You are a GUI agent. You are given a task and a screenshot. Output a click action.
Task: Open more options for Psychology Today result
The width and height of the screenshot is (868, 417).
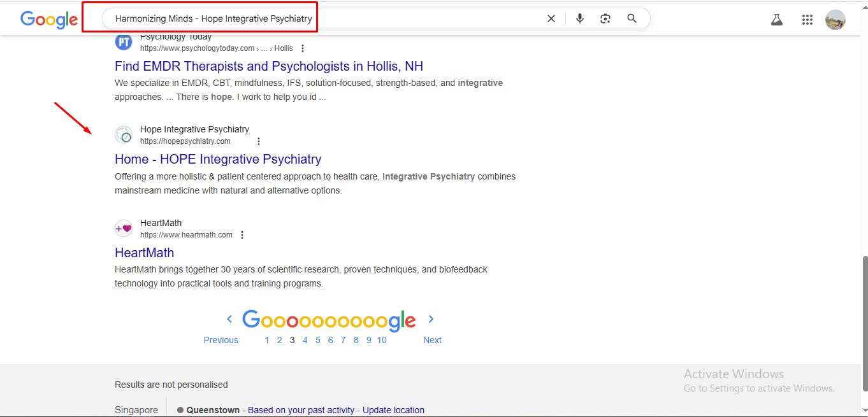click(302, 48)
